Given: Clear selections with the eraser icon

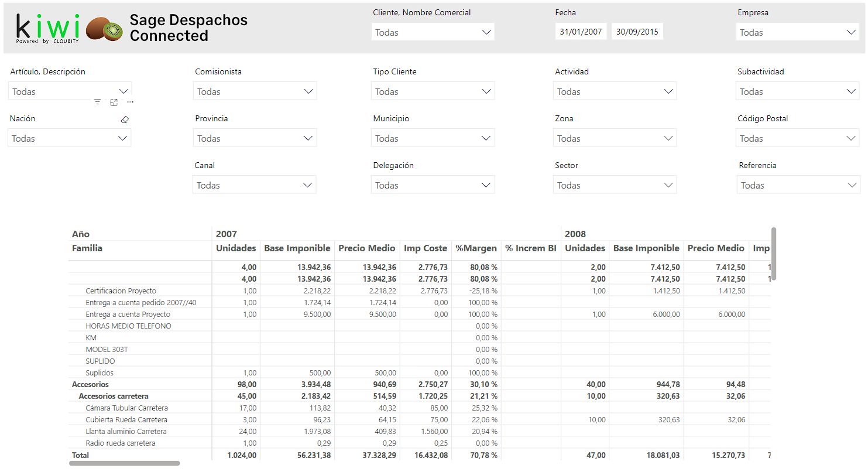Looking at the screenshot, I should (124, 119).
